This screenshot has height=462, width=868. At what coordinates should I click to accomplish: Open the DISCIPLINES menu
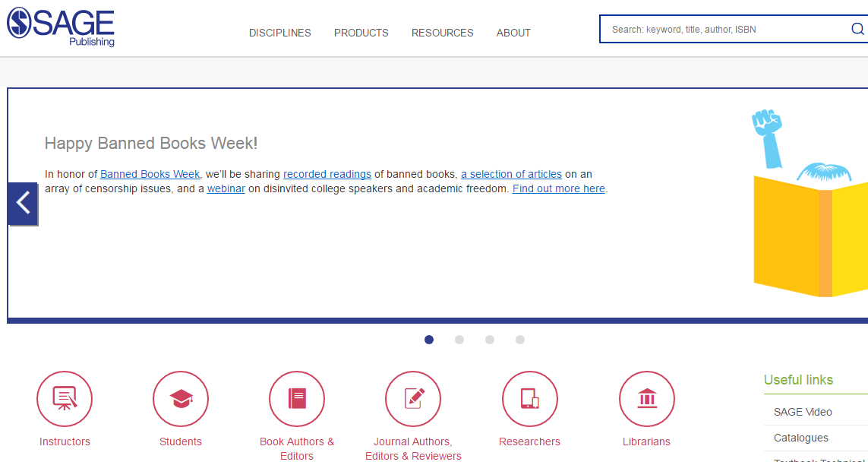280,33
